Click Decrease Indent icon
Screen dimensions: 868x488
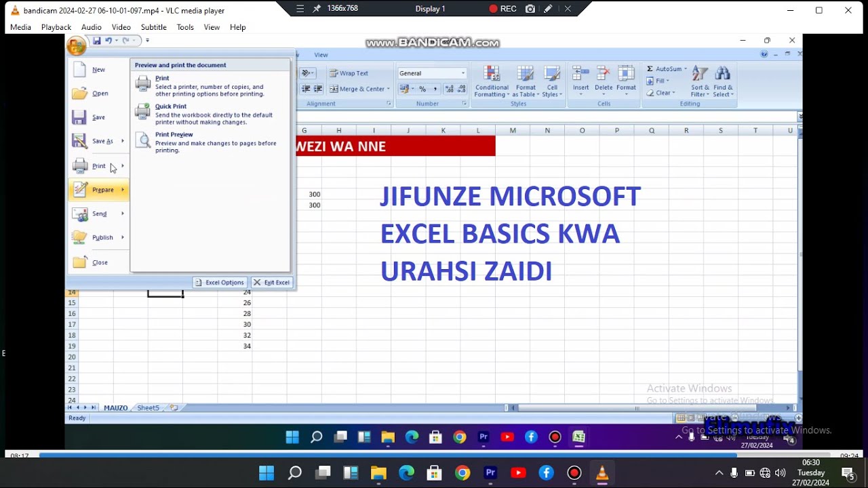coord(306,89)
